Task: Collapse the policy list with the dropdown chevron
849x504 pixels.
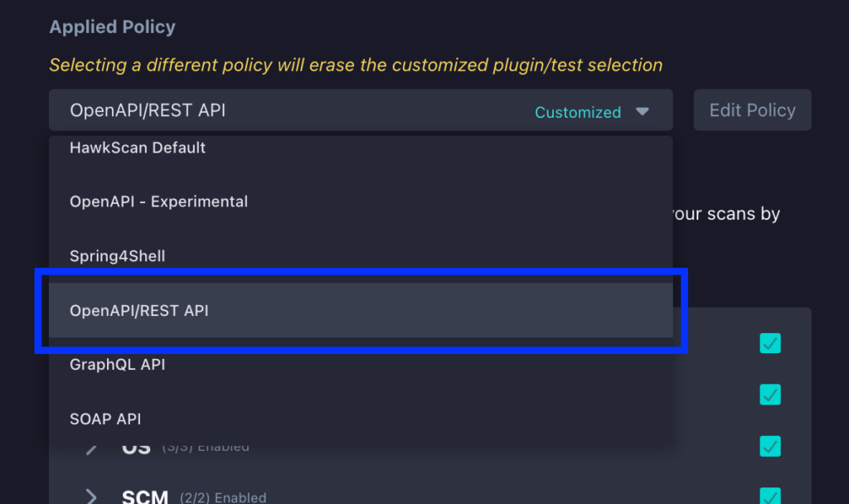Action: click(643, 109)
